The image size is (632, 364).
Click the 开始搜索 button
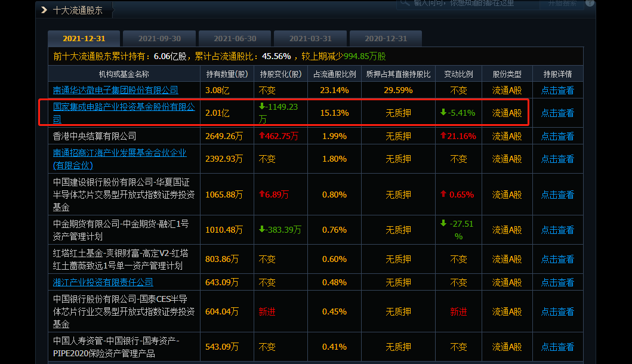coord(562,4)
